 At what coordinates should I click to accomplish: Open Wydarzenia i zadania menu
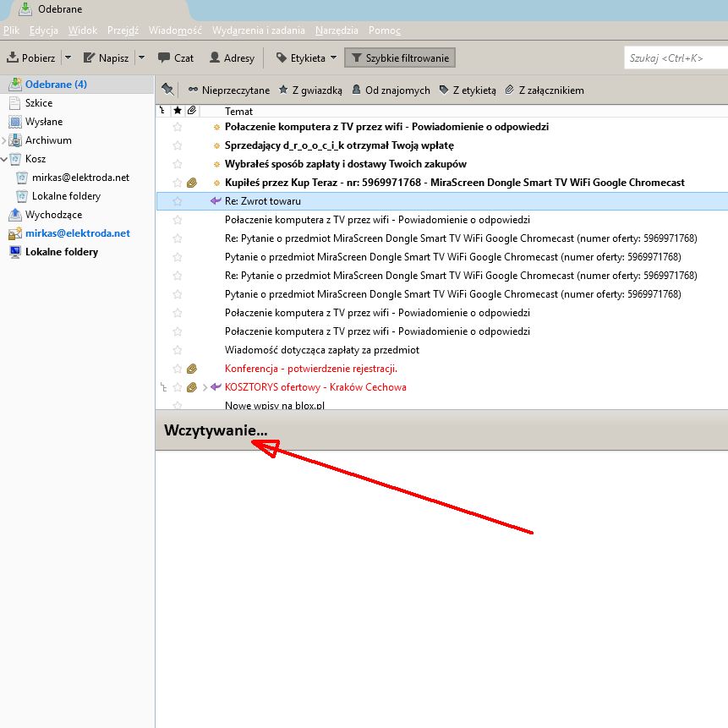[259, 30]
